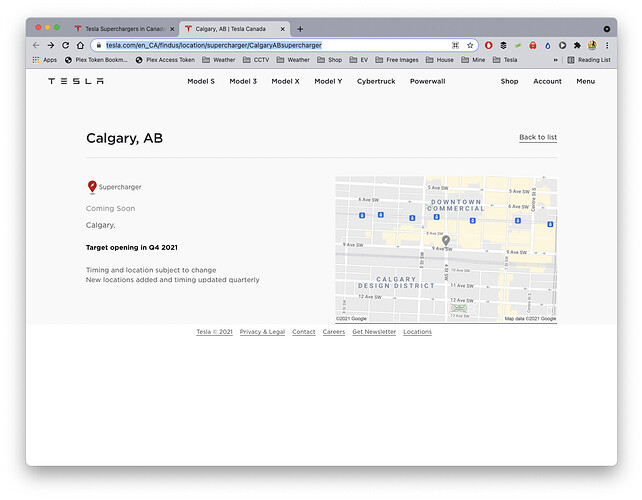Close the Tesla Superchargers in Canada tab
The height and width of the screenshot is (500, 642).
pyautogui.click(x=172, y=29)
